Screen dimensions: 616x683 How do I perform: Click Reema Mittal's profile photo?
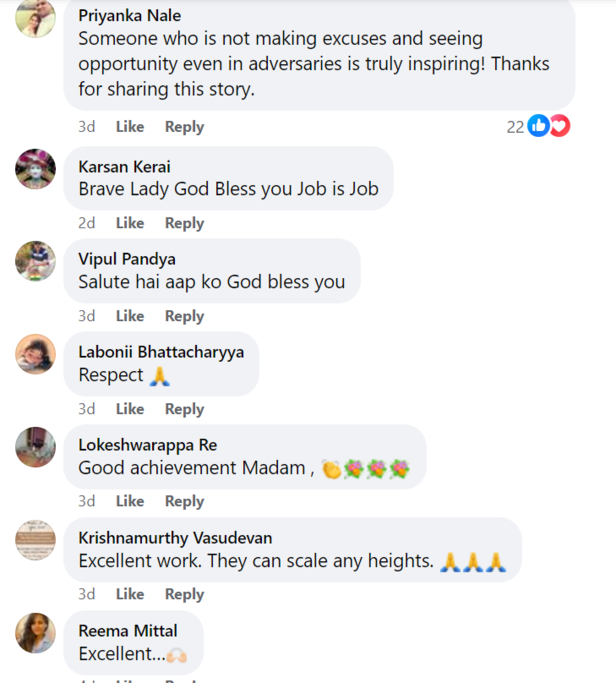[x=36, y=632]
